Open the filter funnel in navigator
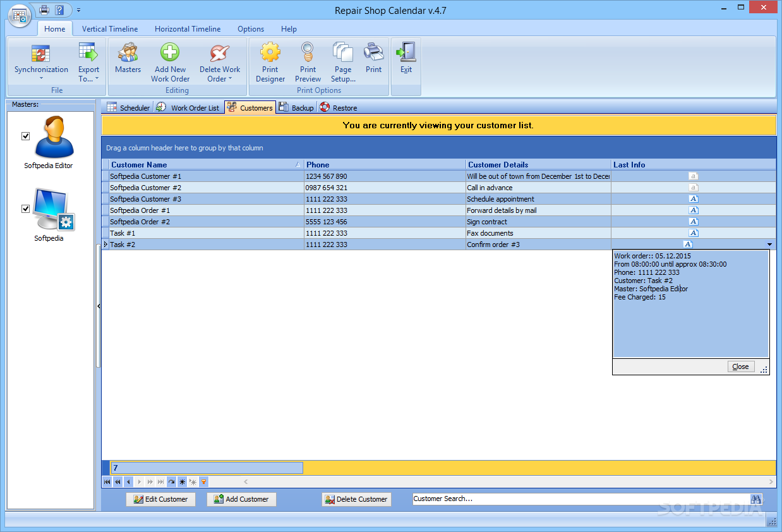Image resolution: width=782 pixels, height=532 pixels. 203,481
